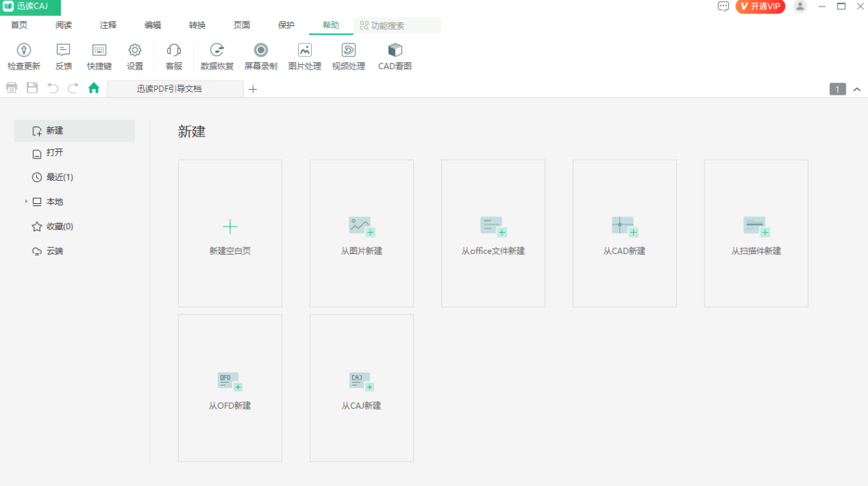868x486 pixels.
Task: Expand the 本地 tree item arrow
Action: 26,202
